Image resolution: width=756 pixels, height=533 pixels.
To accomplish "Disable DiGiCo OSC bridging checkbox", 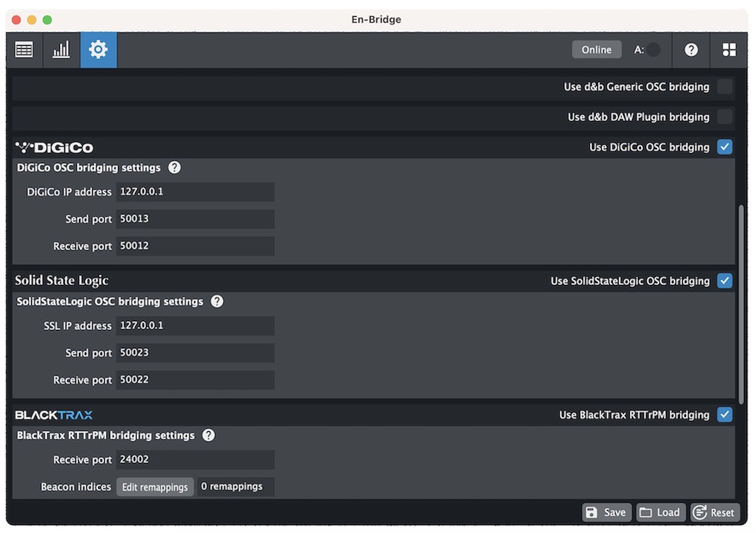I will tap(725, 147).
